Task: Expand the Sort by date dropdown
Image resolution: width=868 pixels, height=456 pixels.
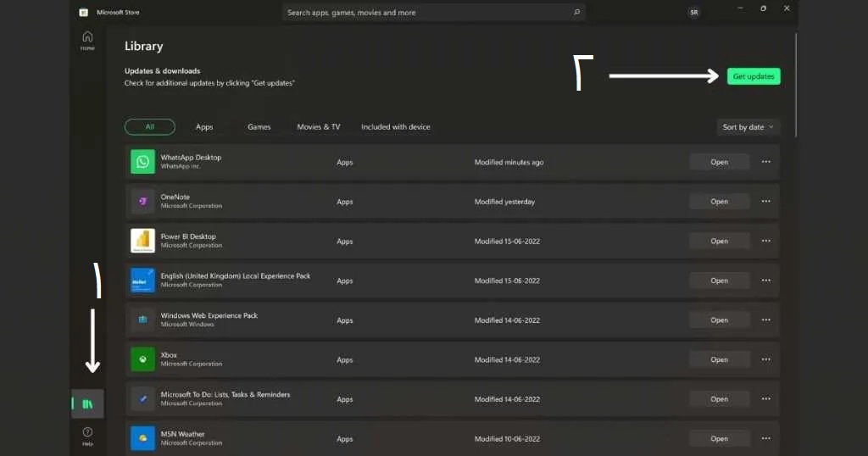Action: click(748, 127)
